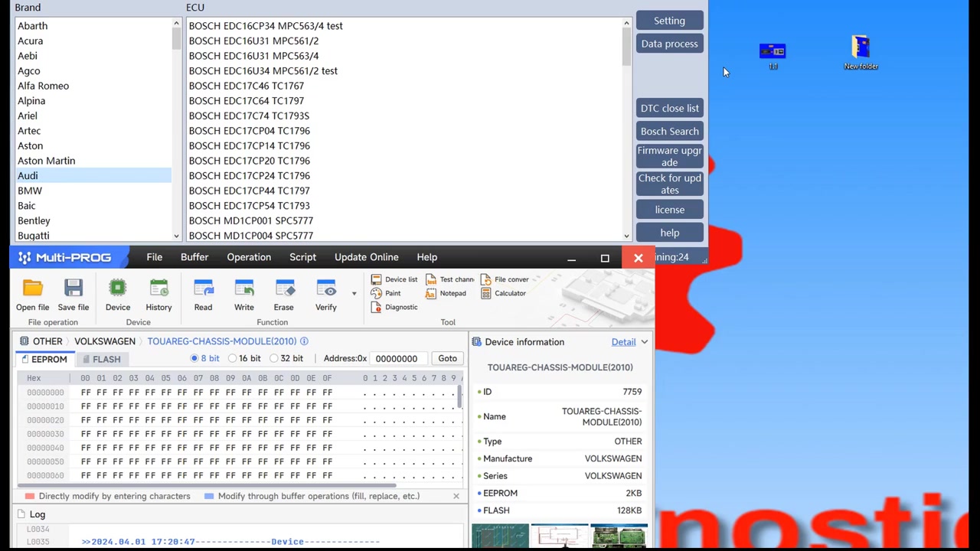This screenshot has height=551, width=980.
Task: Open the File convert tool
Action: [x=505, y=279]
